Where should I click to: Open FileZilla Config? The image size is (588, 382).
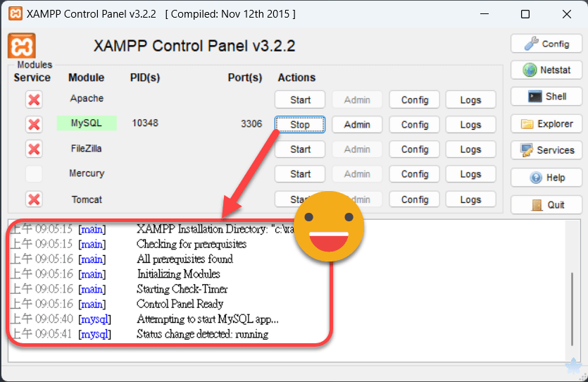[x=414, y=149]
